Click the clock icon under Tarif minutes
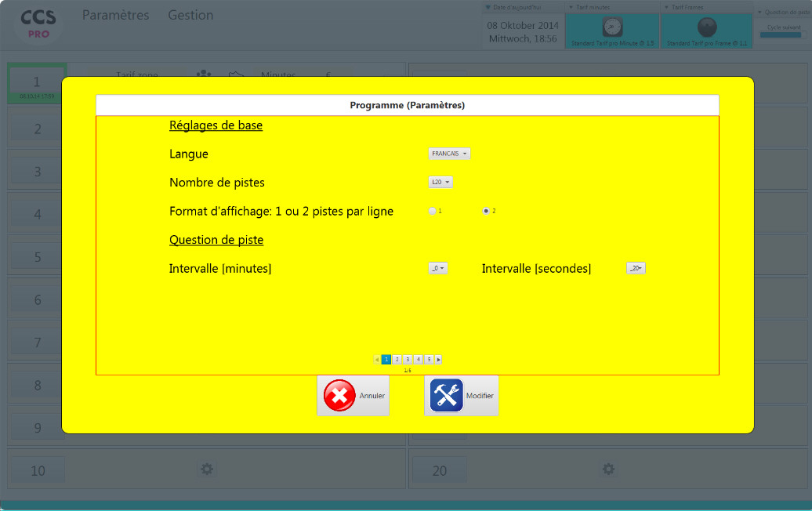The image size is (812, 511). coord(612,27)
